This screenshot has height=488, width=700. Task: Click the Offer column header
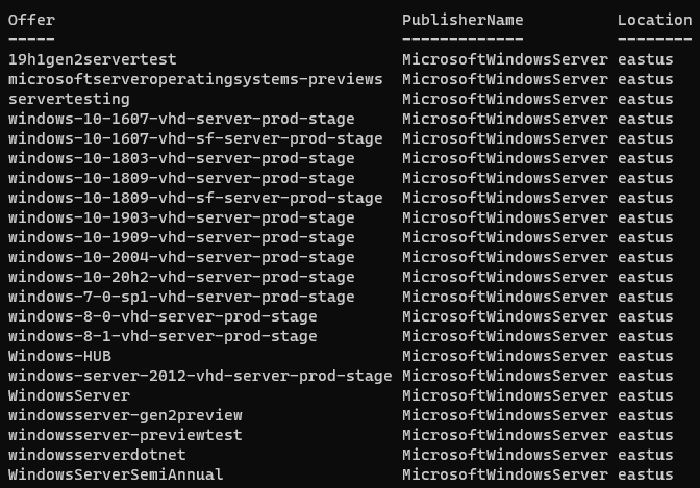31,20
